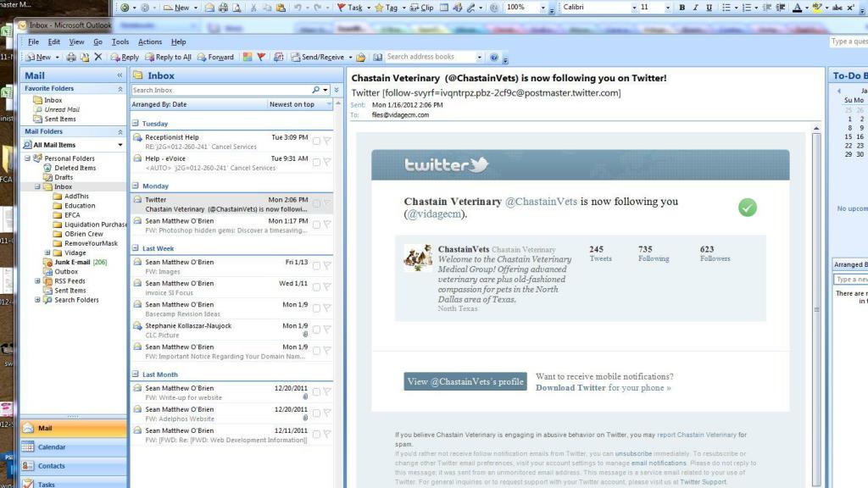Open the Calibri font name dropdown
Viewport: 868px width, 488px height.
634,8
